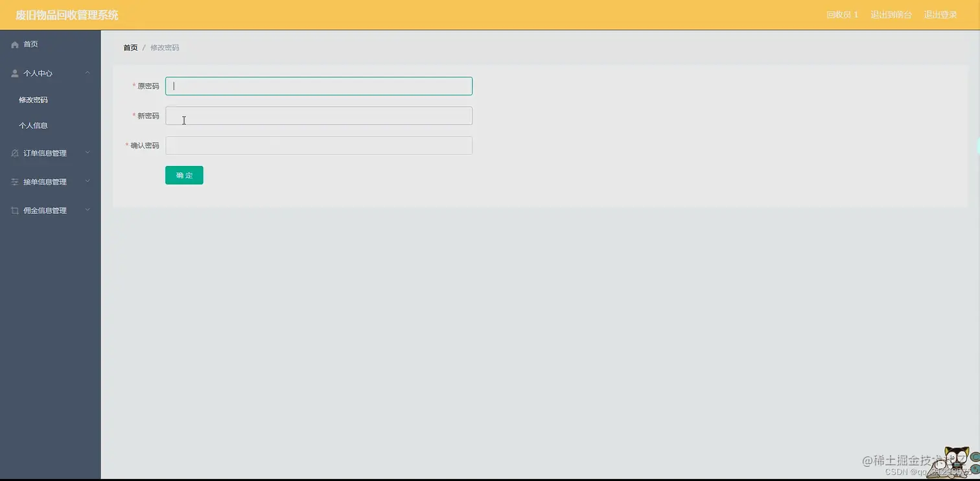
Task: Click the sliders icon beside 接单信息管理
Action: pyautogui.click(x=15, y=182)
